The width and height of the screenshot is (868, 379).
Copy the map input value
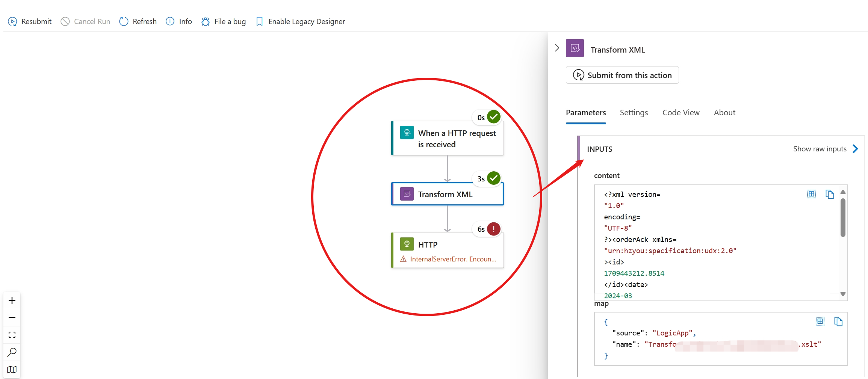pos(838,322)
